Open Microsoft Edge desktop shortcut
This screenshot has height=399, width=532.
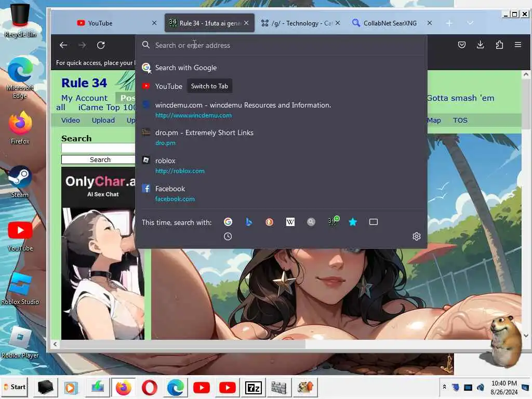click(x=20, y=78)
